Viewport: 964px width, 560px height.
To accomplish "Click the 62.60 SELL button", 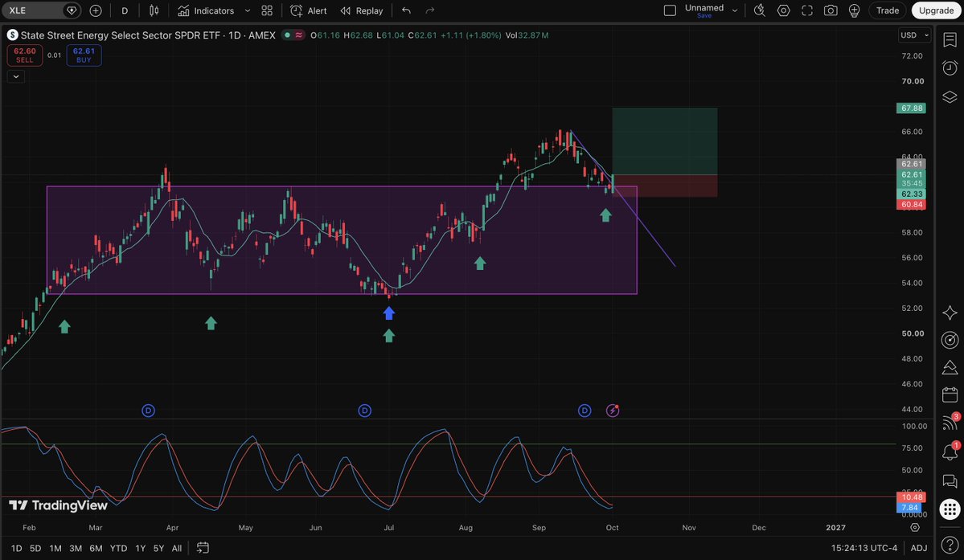I will tap(25, 55).
